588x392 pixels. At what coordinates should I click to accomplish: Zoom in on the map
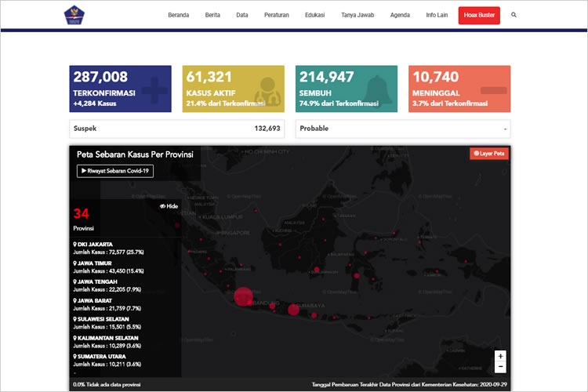coord(500,356)
